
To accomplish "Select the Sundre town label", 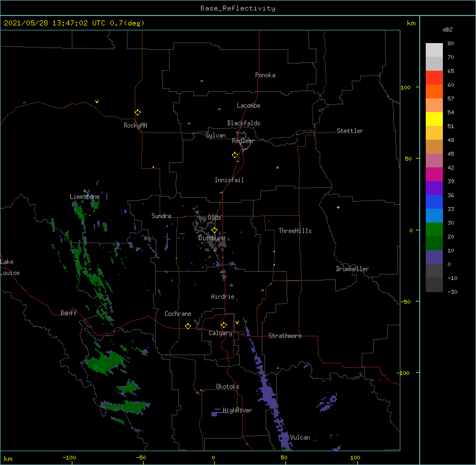I will tap(161, 216).
